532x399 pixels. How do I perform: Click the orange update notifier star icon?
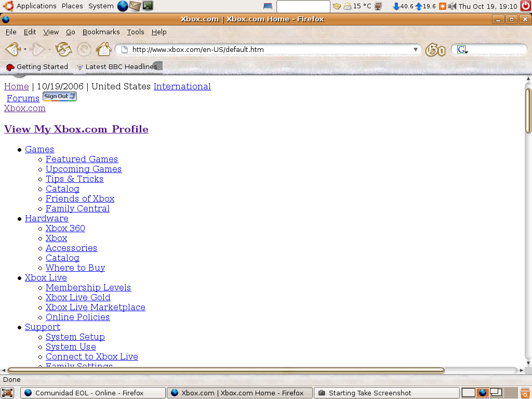coord(443,6)
